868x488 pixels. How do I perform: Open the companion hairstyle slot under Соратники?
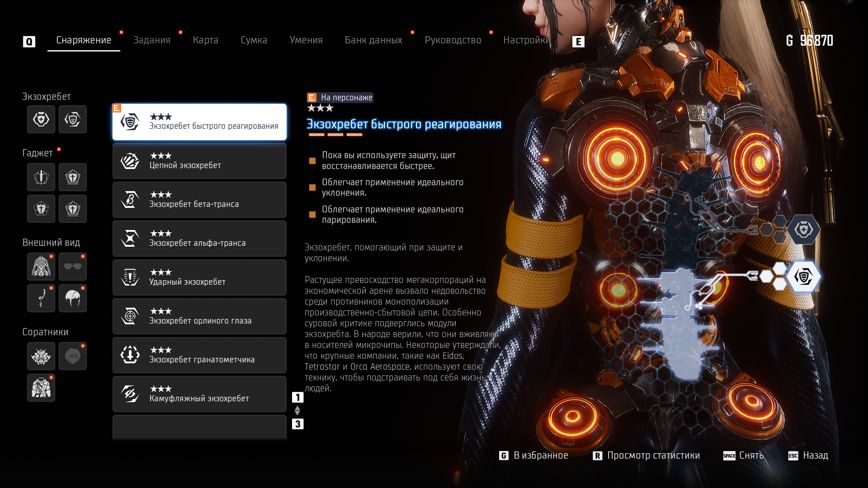[x=73, y=356]
